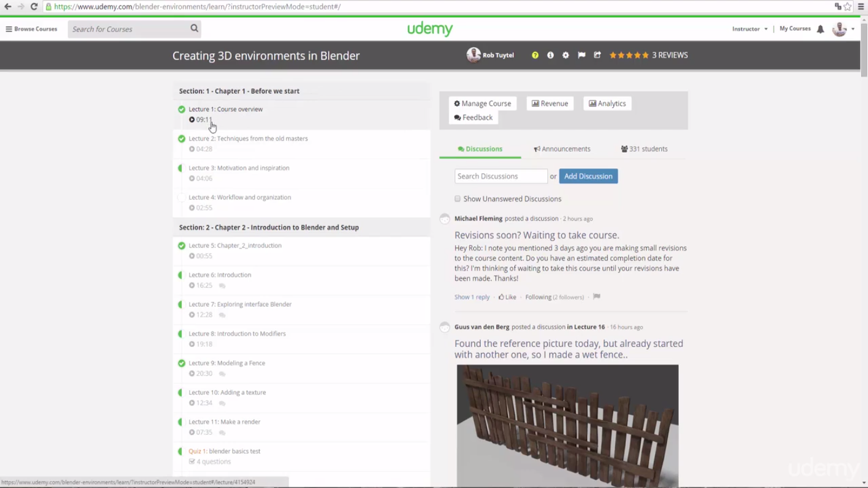Image resolution: width=868 pixels, height=488 pixels.
Task: Open the 'in Lecture 16' link
Action: [x=586, y=327]
